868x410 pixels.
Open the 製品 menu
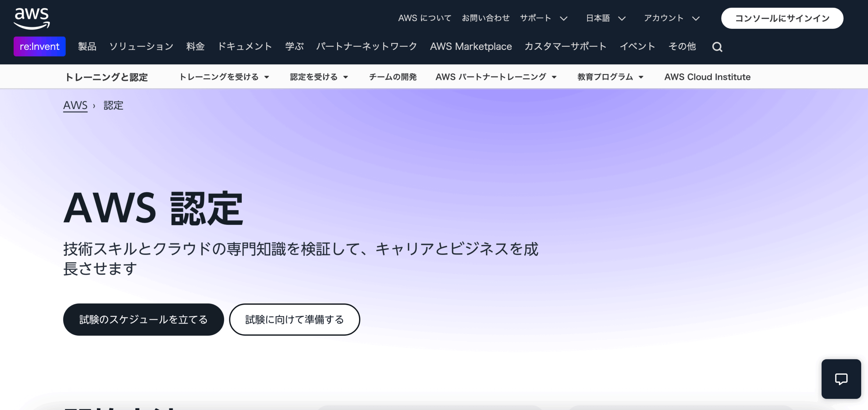pos(87,46)
